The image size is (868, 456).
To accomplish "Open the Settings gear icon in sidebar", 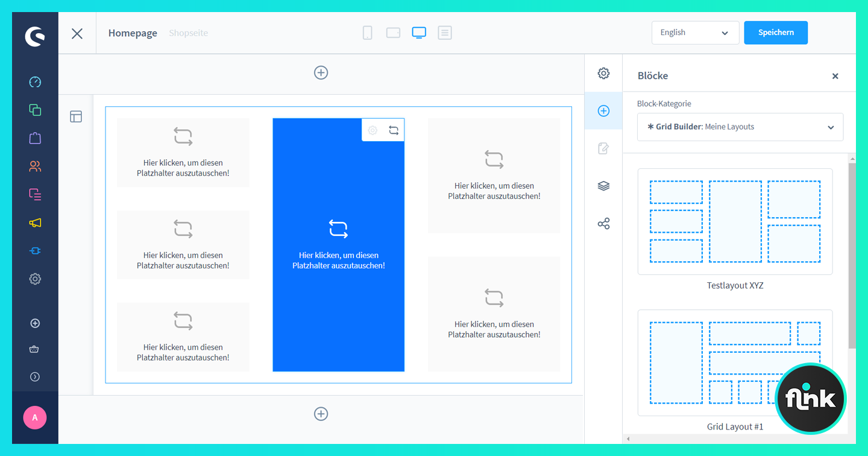I will pos(35,279).
